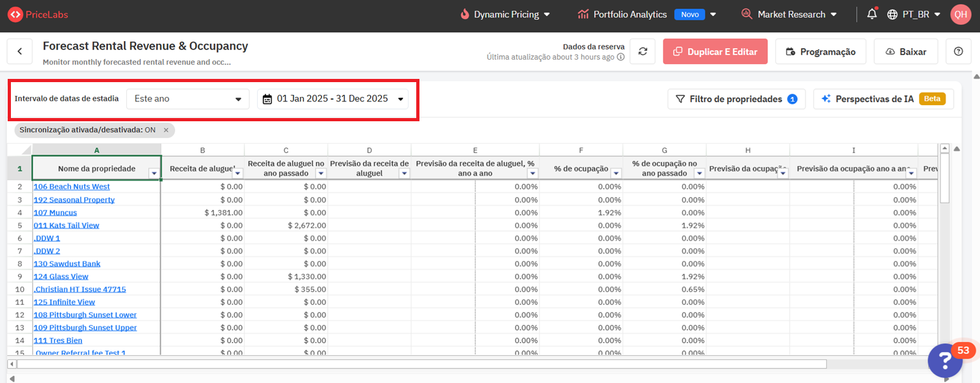Remove the Sincronização ON filter chip
The image size is (980, 383).
click(165, 130)
